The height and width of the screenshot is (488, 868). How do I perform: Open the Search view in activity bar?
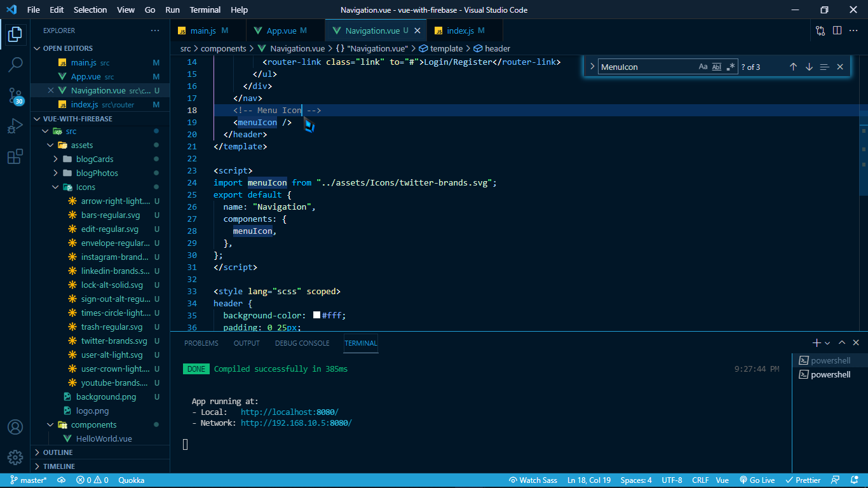tap(15, 64)
